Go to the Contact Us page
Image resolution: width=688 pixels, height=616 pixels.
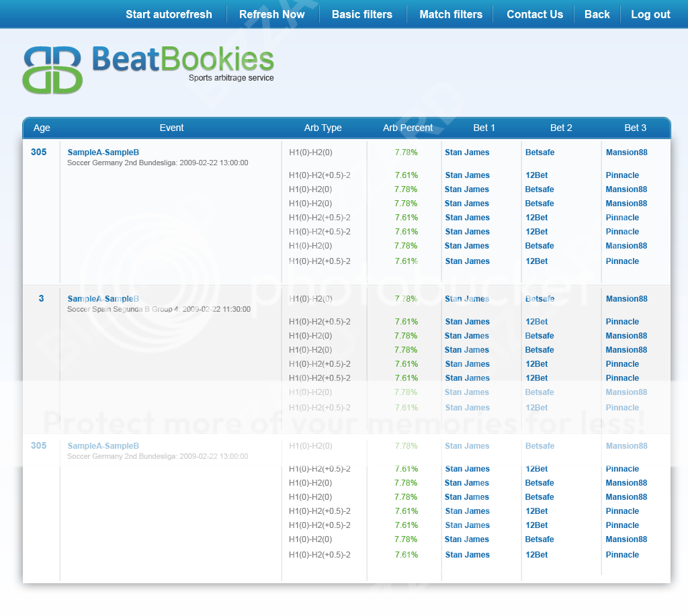pyautogui.click(x=535, y=15)
